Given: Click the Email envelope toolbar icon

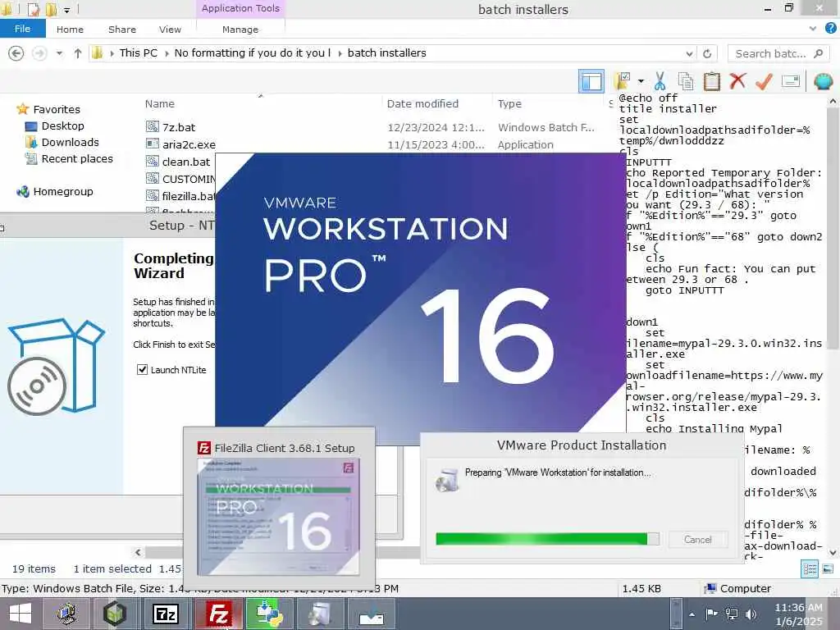Looking at the screenshot, I should (x=791, y=81).
